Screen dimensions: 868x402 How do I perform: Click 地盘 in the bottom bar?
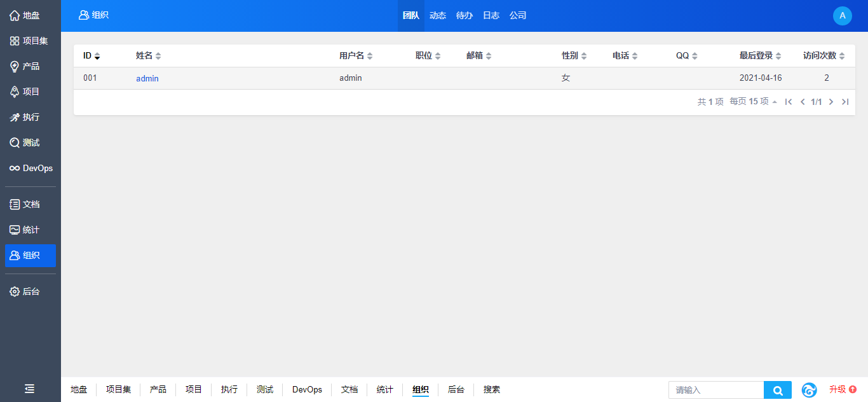click(x=79, y=389)
